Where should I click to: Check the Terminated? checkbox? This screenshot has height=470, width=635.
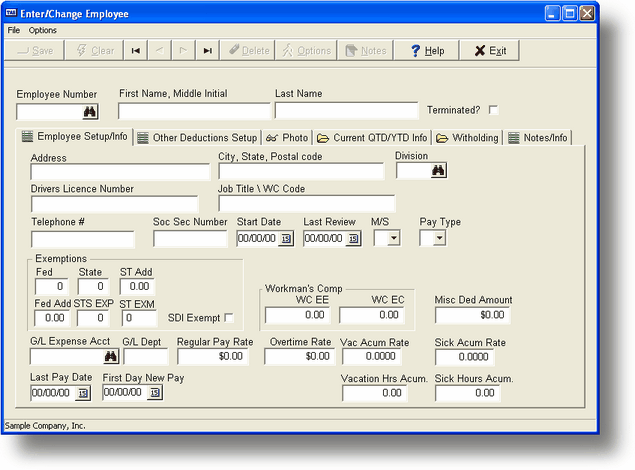tap(493, 110)
